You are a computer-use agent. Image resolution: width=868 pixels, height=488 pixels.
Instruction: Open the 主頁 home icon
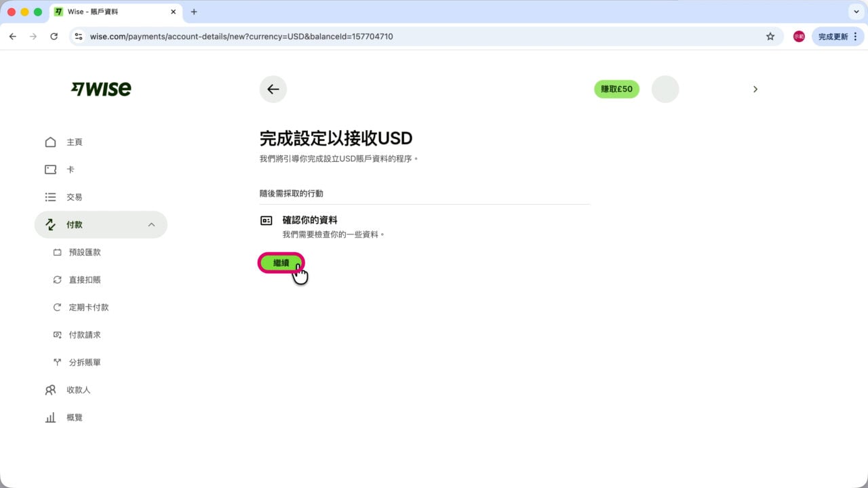coord(50,142)
